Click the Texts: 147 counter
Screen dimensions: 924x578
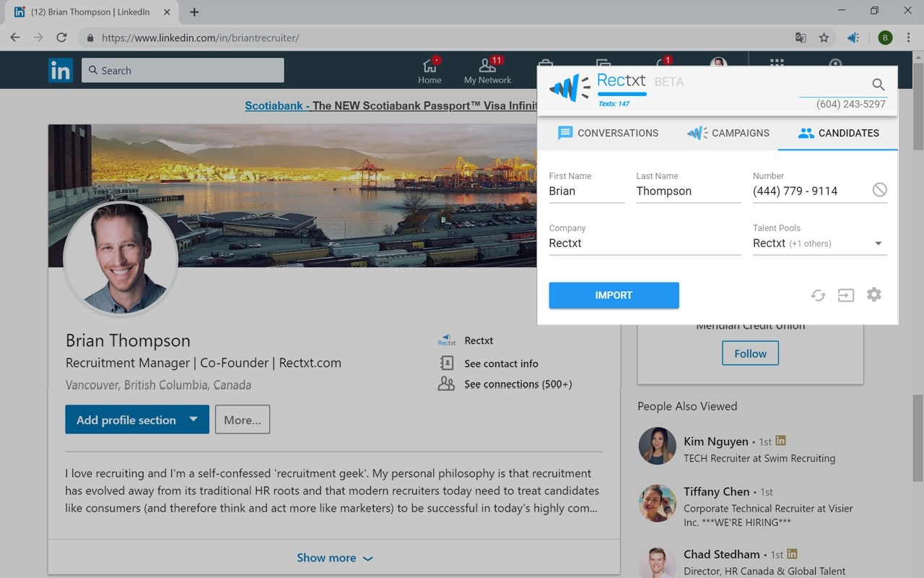(614, 104)
